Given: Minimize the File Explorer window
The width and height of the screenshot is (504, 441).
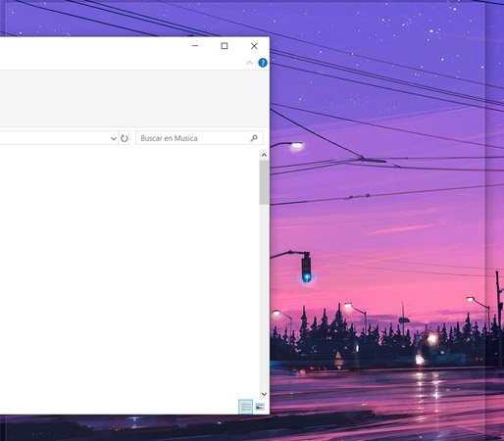Looking at the screenshot, I should pyautogui.click(x=195, y=46).
